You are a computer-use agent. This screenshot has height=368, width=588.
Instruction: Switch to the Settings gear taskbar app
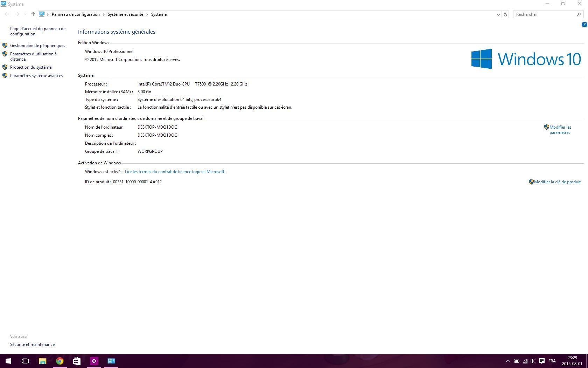tap(94, 361)
